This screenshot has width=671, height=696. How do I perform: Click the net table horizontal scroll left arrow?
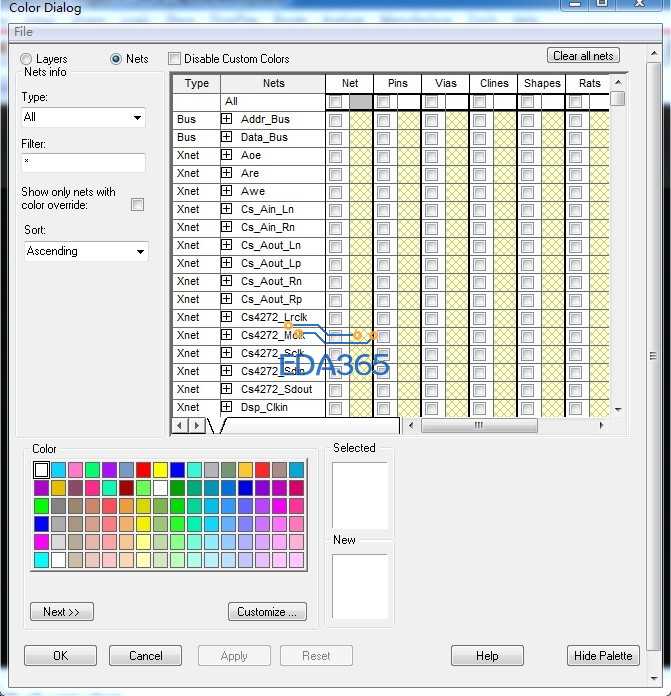(x=411, y=425)
